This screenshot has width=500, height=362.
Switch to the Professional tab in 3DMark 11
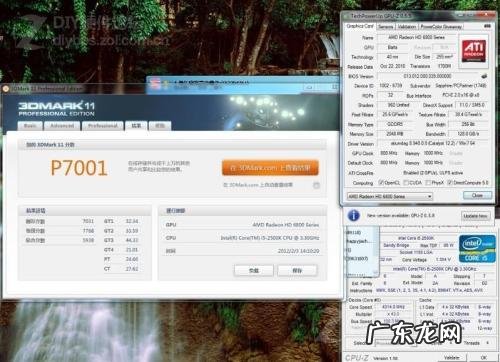[x=103, y=126]
